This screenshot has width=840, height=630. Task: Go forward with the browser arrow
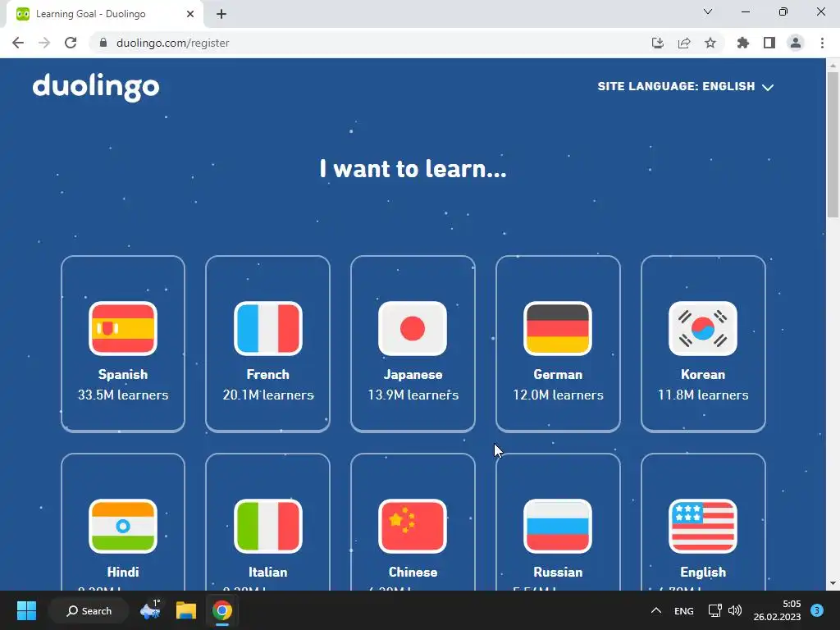tap(44, 43)
